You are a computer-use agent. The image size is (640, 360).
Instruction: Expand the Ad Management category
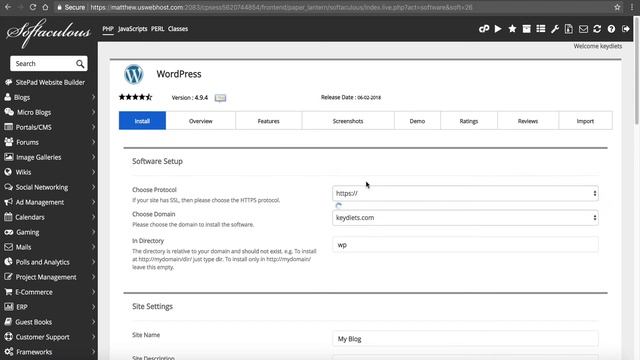(x=93, y=202)
